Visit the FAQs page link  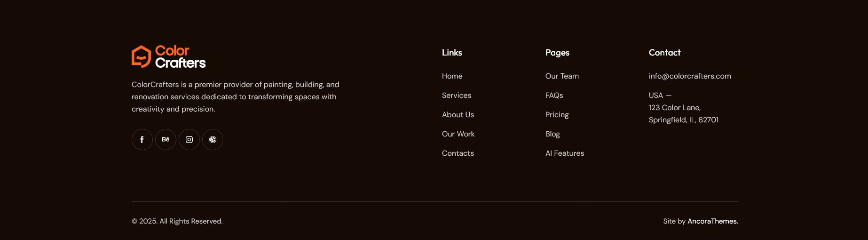pos(554,96)
